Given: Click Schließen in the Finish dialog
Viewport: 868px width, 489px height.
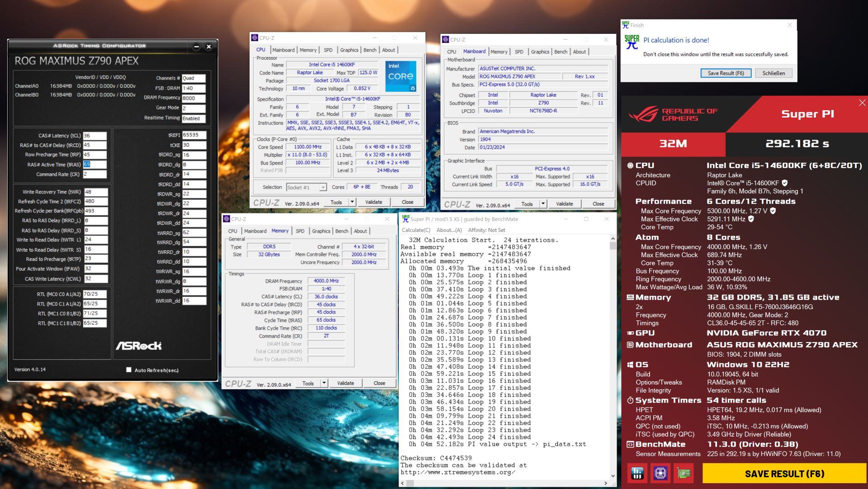Looking at the screenshot, I should 773,73.
